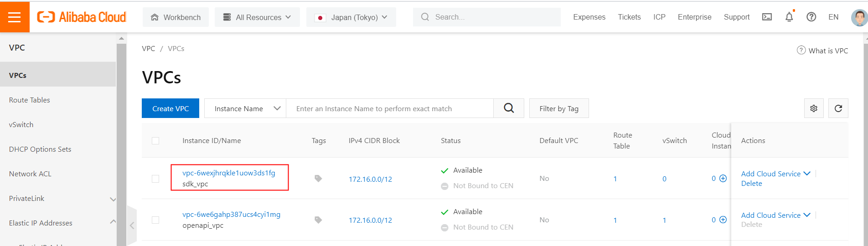The image size is (868, 246).
Task: Refresh the VPC list
Action: [838, 108]
